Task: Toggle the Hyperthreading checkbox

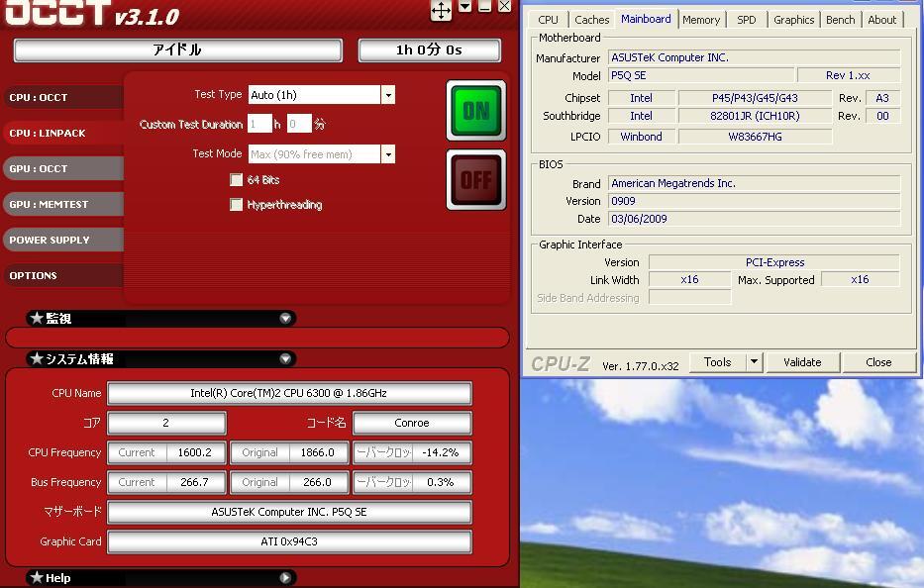Action: (x=236, y=205)
